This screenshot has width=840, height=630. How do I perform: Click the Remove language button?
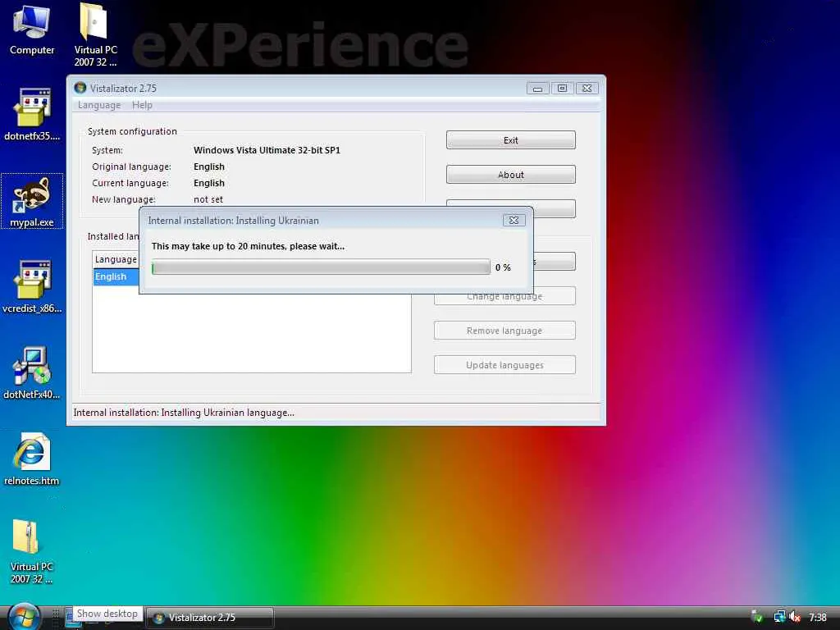504,331
